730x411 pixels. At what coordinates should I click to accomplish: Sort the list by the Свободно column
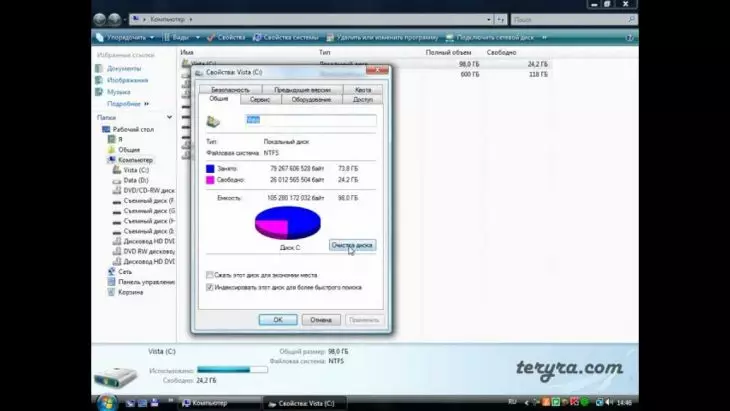pos(501,53)
